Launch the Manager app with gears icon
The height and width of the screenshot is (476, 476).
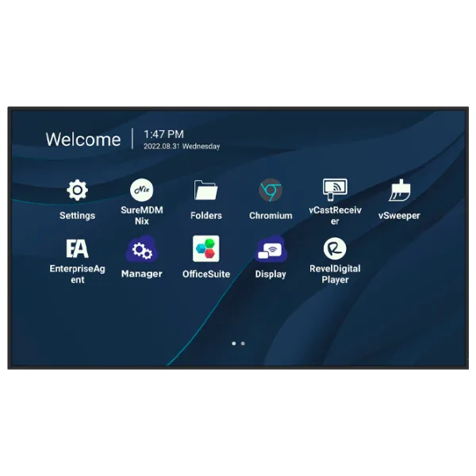141,250
